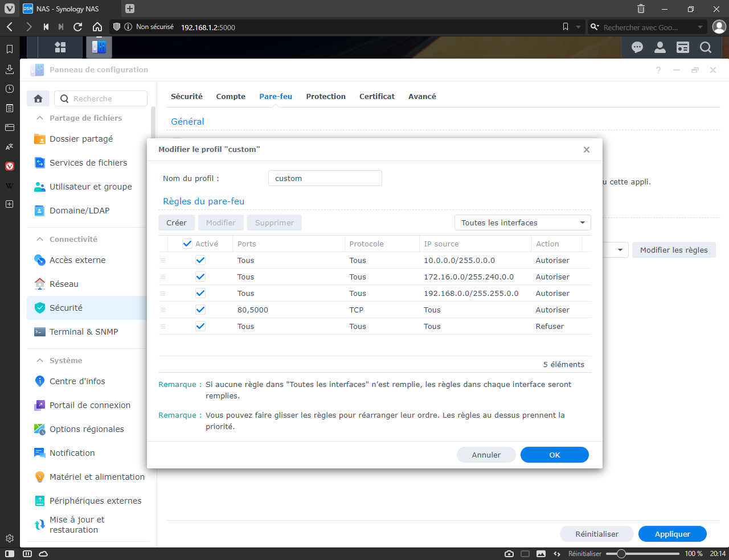Image resolution: width=729 pixels, height=560 pixels.
Task: Switch to the Protection tab
Action: pos(326,96)
